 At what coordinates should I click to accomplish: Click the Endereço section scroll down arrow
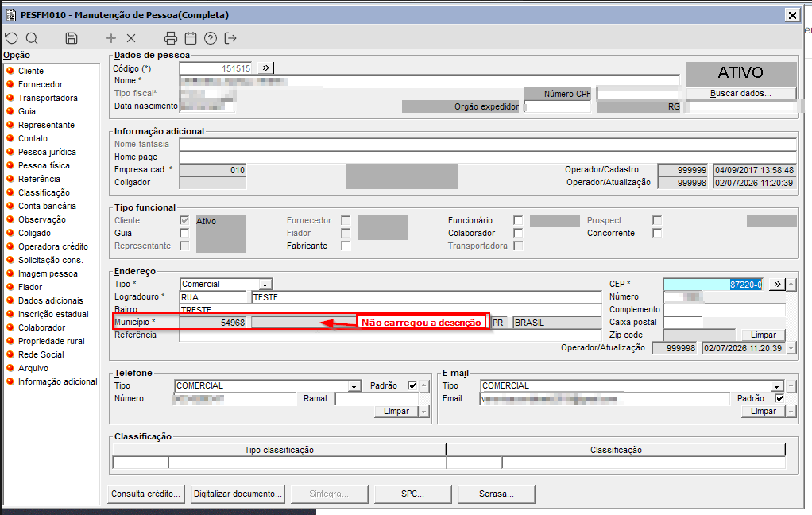(x=791, y=348)
